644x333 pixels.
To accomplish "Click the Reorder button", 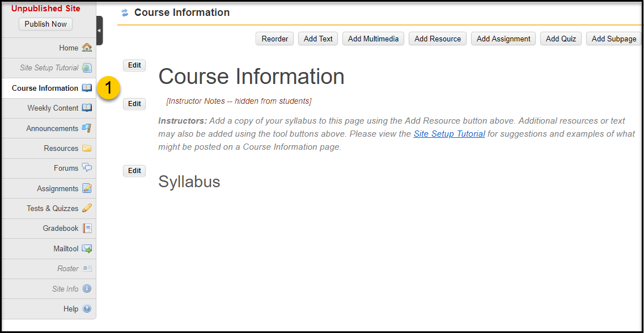I will point(275,39).
